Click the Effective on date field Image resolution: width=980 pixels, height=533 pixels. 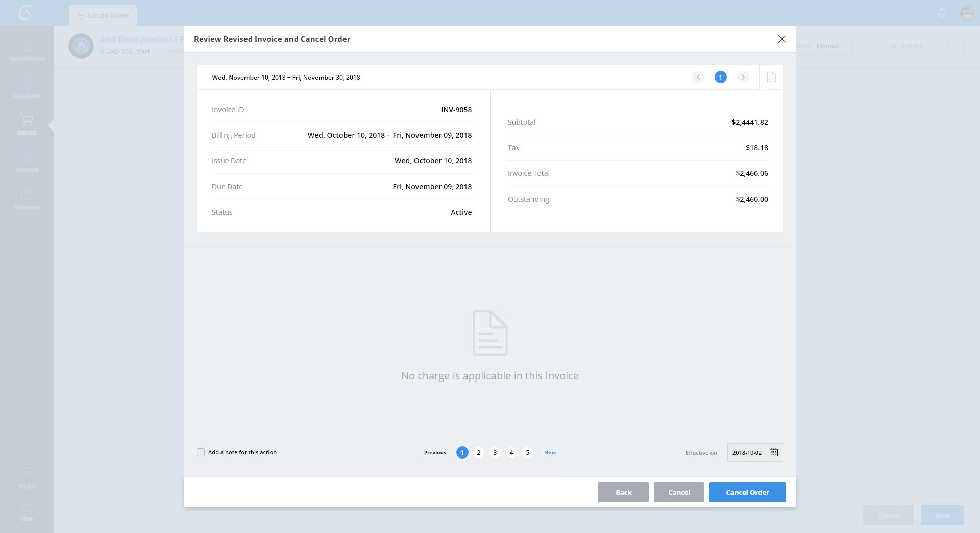click(x=747, y=452)
